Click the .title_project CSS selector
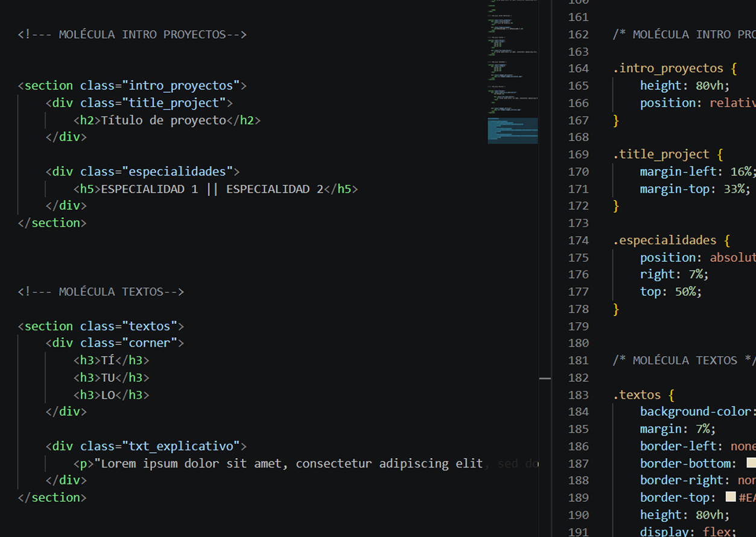The height and width of the screenshot is (537, 756). [x=661, y=154]
